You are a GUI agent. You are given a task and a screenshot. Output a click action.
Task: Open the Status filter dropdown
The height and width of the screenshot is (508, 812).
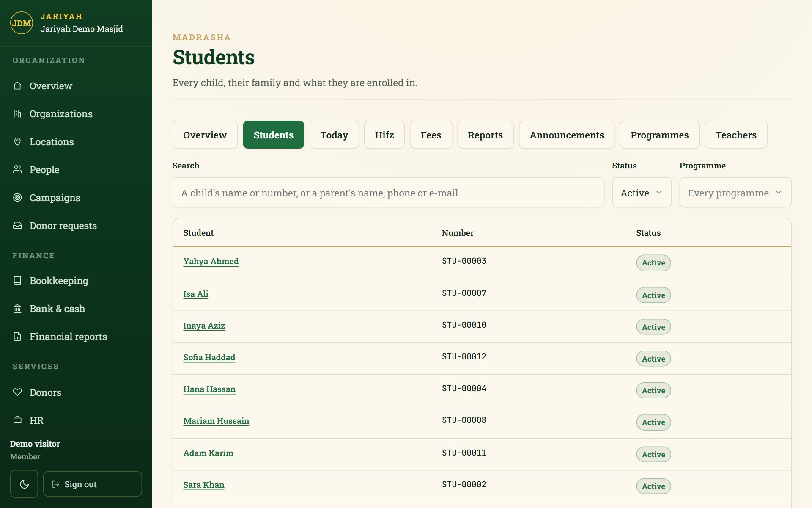tap(642, 193)
